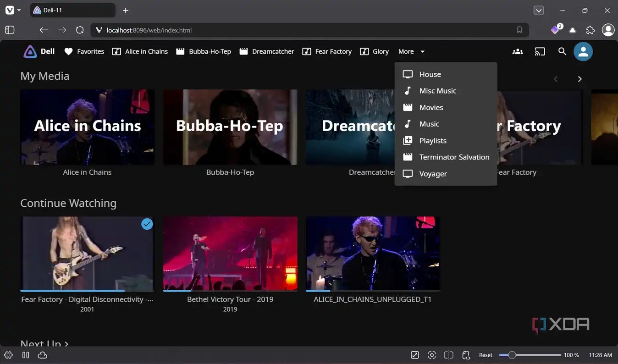Open the Fear Factory library card

(x=540, y=127)
